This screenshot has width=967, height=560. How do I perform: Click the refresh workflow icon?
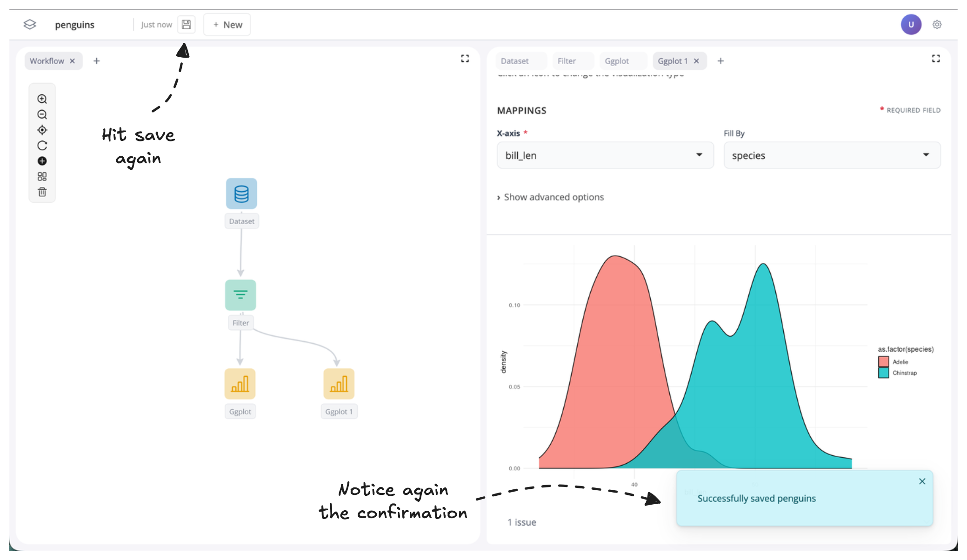[42, 146]
